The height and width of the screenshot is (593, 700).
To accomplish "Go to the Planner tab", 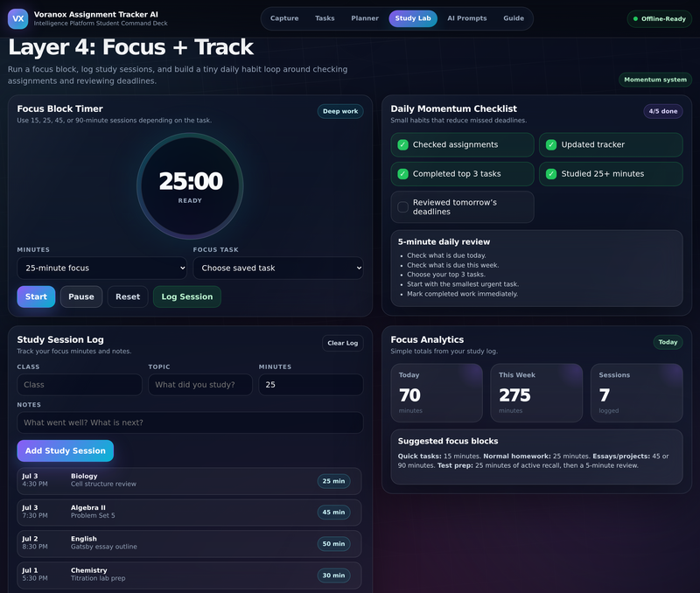I will [x=365, y=18].
